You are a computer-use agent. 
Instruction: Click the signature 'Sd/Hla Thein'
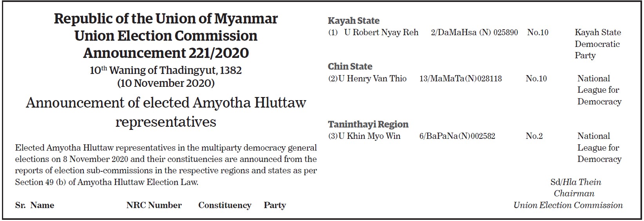point(576,182)
